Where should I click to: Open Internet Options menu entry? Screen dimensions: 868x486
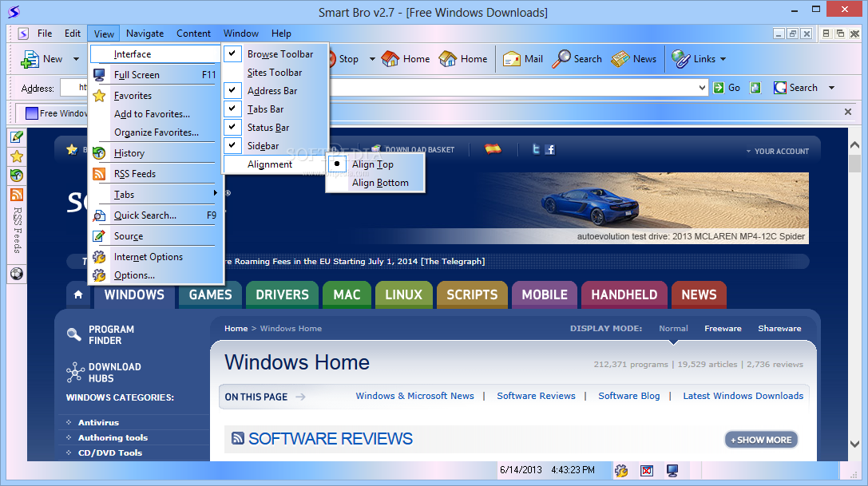[156, 256]
